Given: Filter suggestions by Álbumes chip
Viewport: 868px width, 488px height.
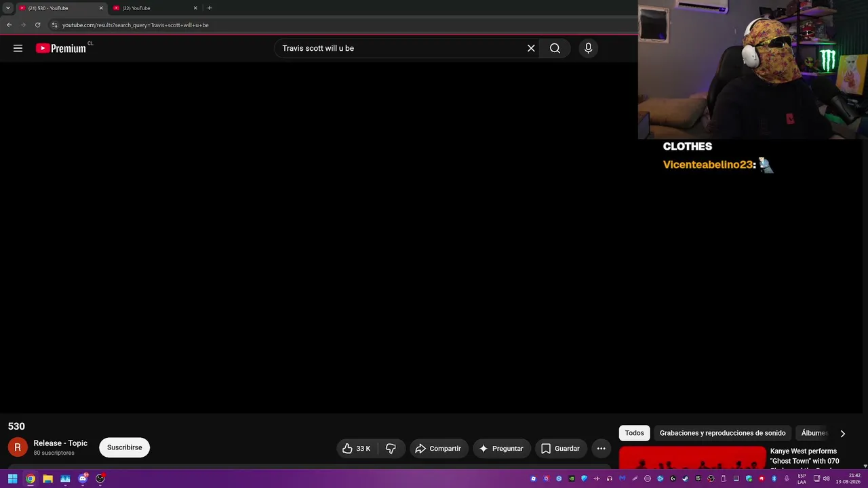Looking at the screenshot, I should [814, 433].
